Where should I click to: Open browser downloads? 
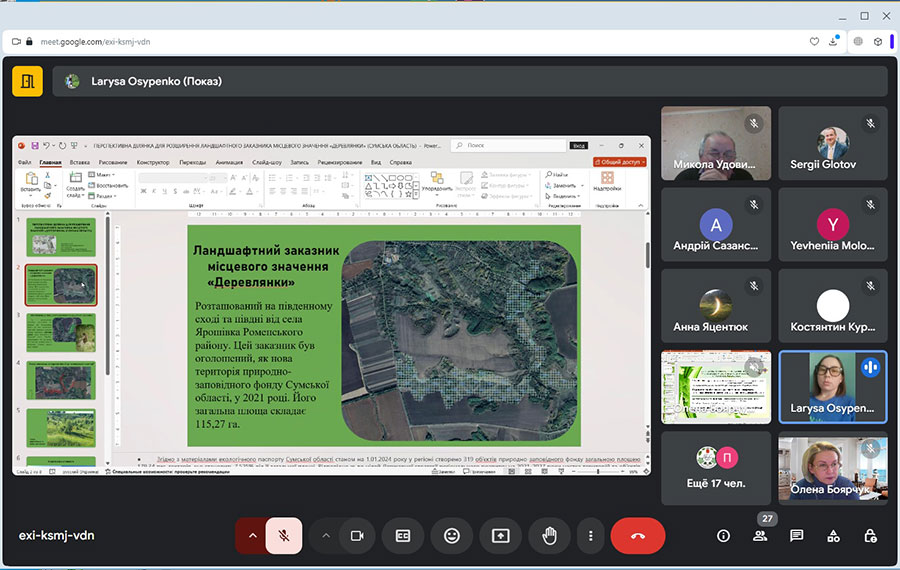click(x=834, y=42)
